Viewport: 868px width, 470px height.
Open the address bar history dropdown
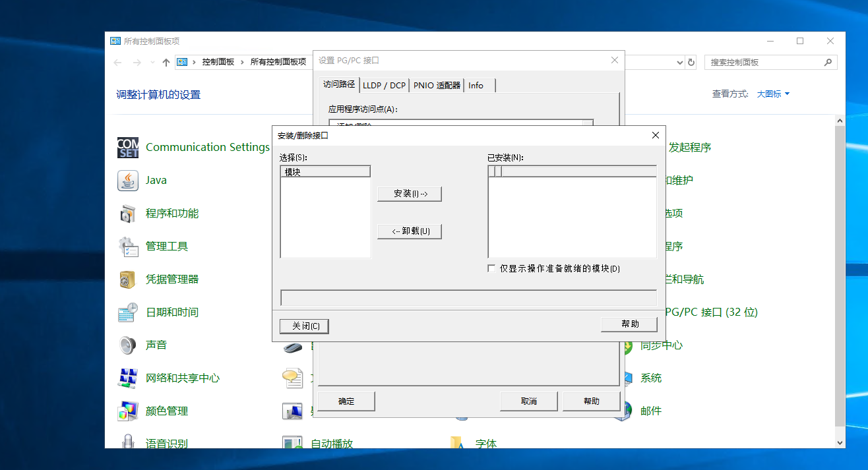(680, 63)
